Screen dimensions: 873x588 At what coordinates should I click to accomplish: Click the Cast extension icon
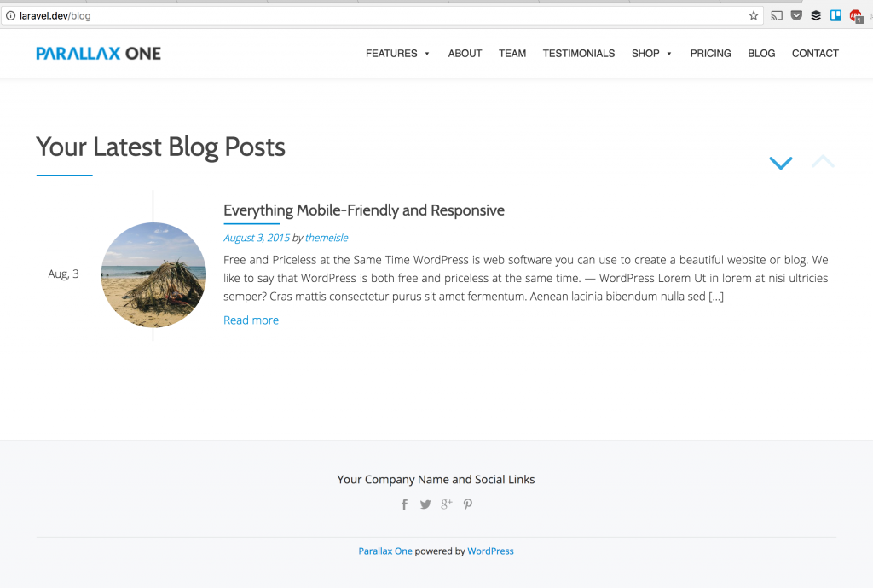pyautogui.click(x=777, y=15)
